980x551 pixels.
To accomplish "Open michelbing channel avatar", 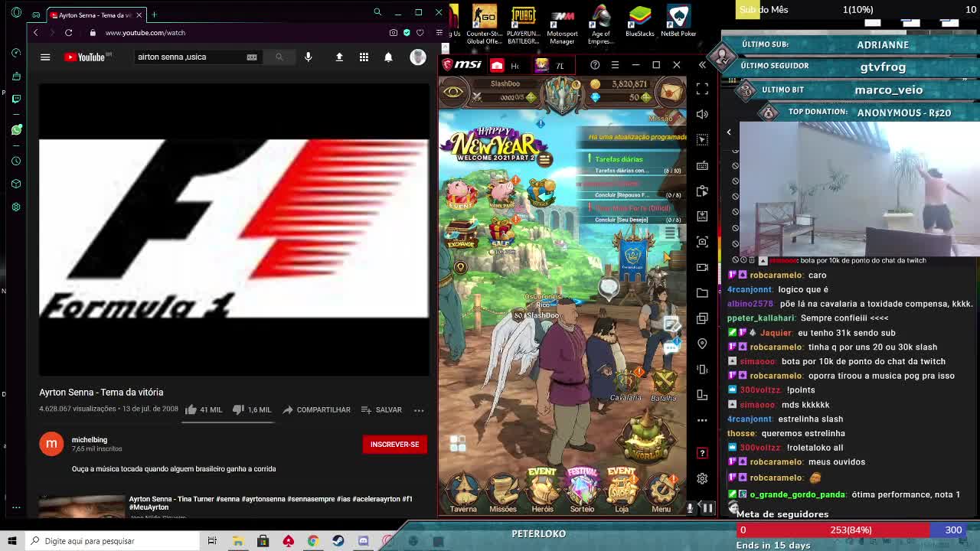I will click(51, 444).
